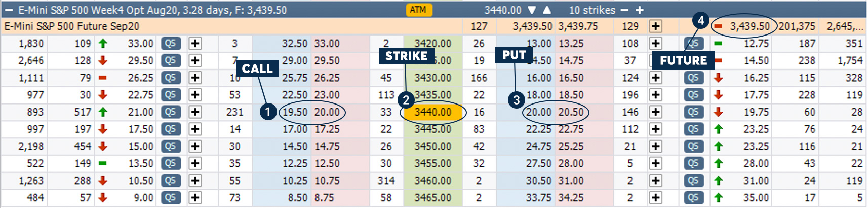
Task: Click the future last price 3,439.50
Action: pos(749,26)
